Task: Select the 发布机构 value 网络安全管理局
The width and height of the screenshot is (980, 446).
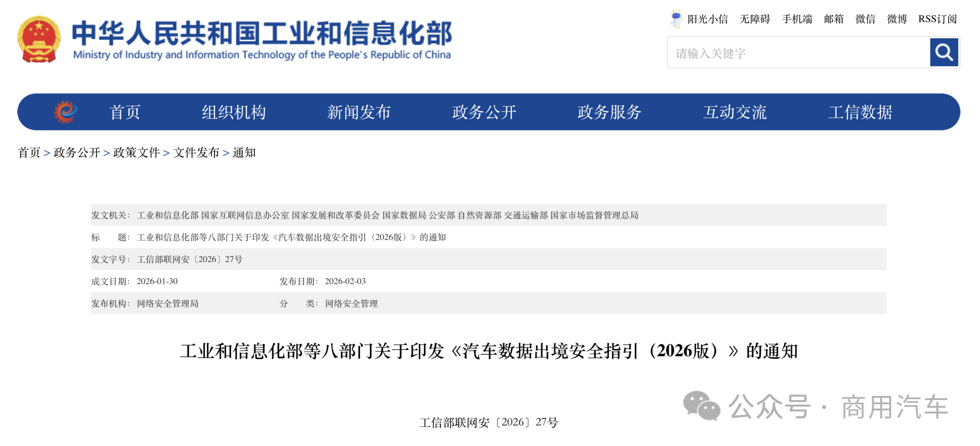Action: click(x=167, y=303)
